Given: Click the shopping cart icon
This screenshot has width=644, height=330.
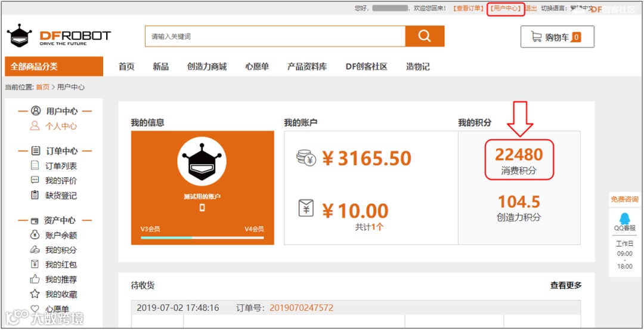Looking at the screenshot, I should pyautogui.click(x=537, y=37).
